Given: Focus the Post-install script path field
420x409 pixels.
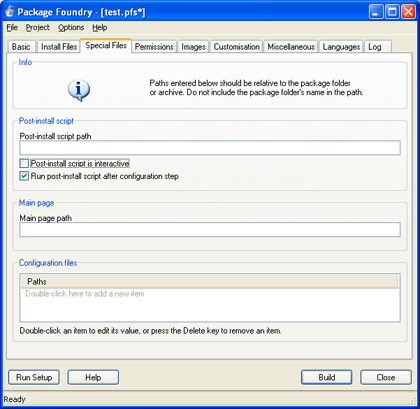Looking at the screenshot, I should 210,148.
